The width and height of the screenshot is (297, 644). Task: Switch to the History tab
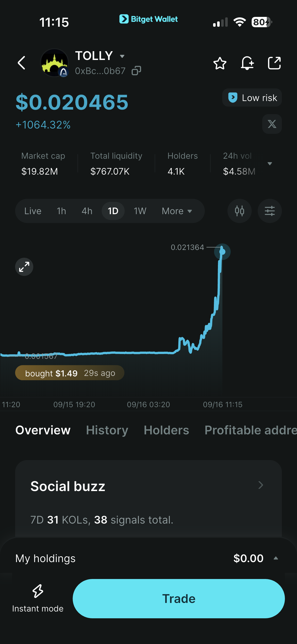click(x=107, y=430)
